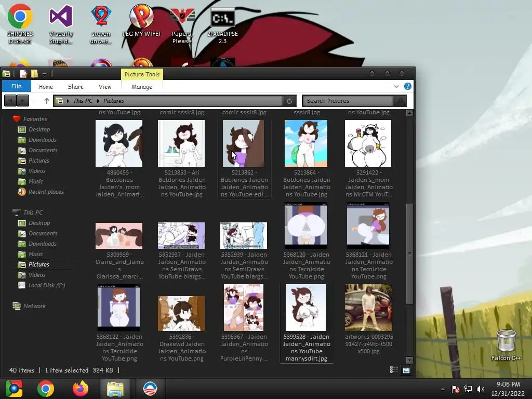Image resolution: width=532 pixels, height=399 pixels.
Task: Open Downloads under Favorites
Action: tap(43, 140)
